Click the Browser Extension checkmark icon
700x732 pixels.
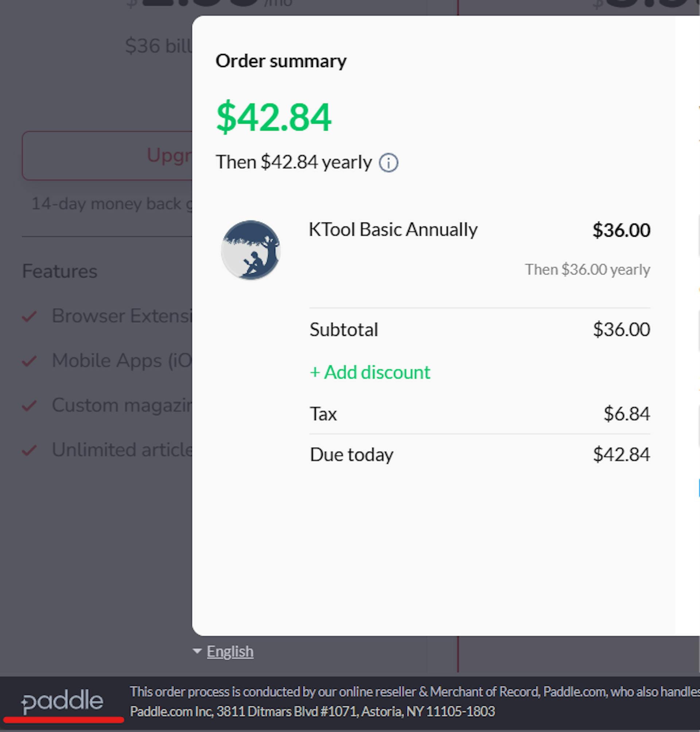tap(29, 316)
